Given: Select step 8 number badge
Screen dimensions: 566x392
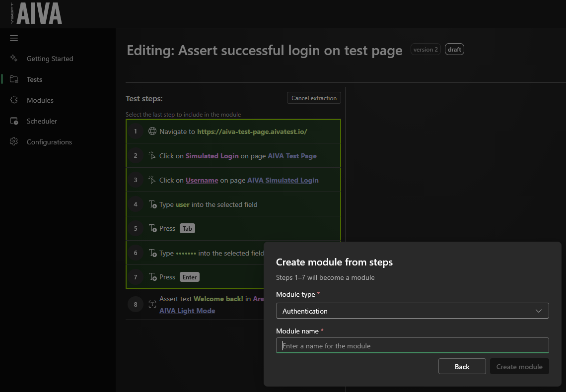Looking at the screenshot, I should pyautogui.click(x=136, y=304).
